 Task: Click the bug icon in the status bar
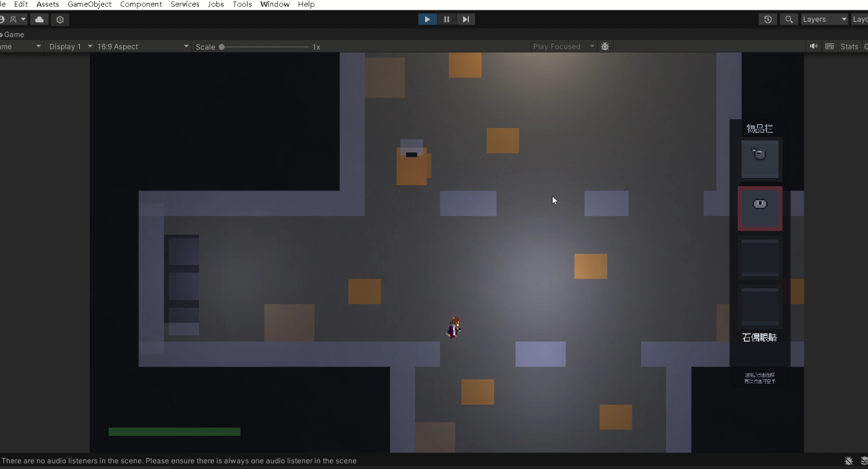[849, 461]
